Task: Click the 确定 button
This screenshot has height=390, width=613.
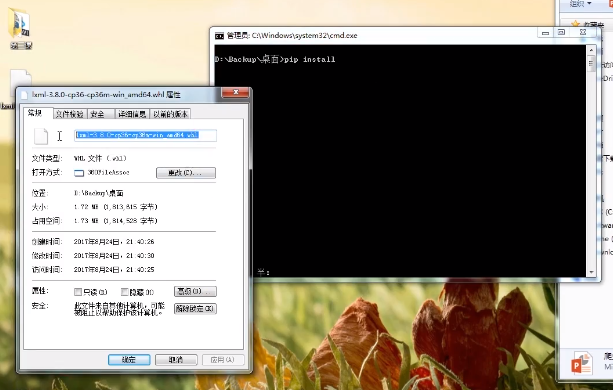Action: tap(129, 360)
